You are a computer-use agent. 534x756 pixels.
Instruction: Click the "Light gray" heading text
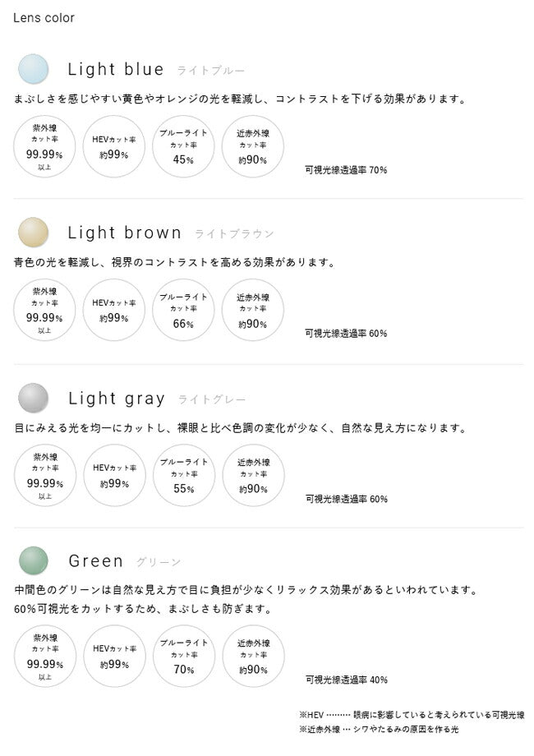(117, 399)
